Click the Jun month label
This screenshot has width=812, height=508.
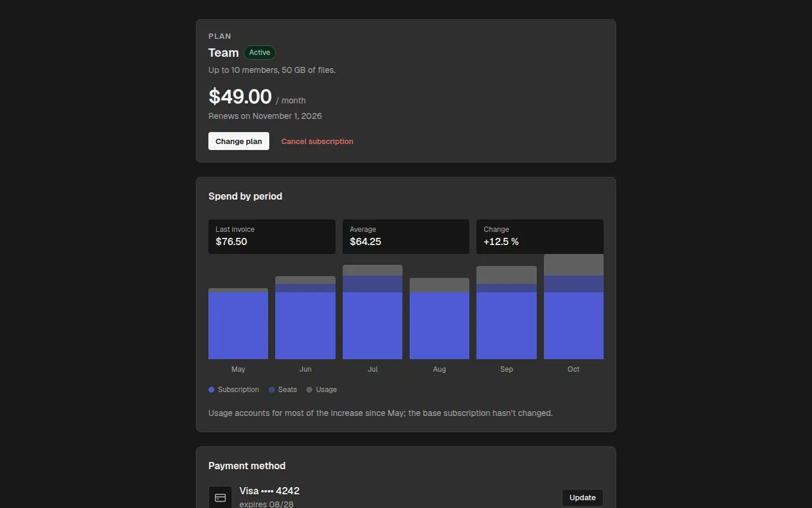pyautogui.click(x=305, y=369)
